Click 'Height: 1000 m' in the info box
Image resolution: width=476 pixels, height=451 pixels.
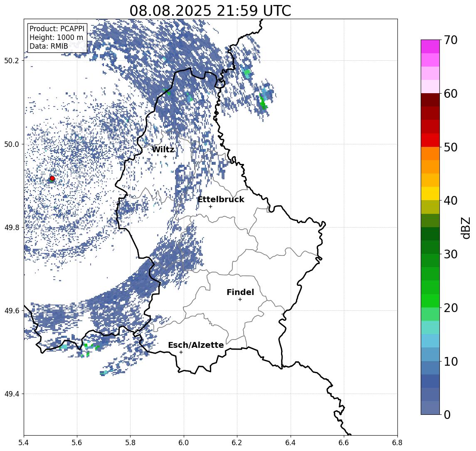(56, 38)
